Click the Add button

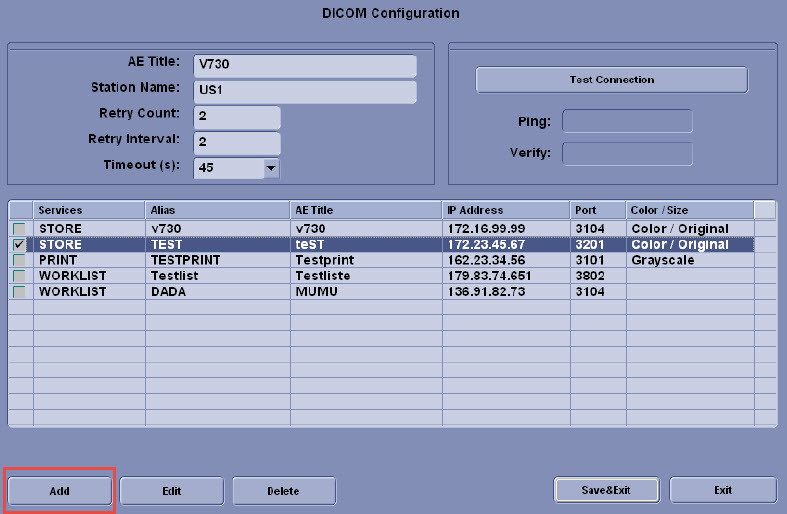(60, 491)
